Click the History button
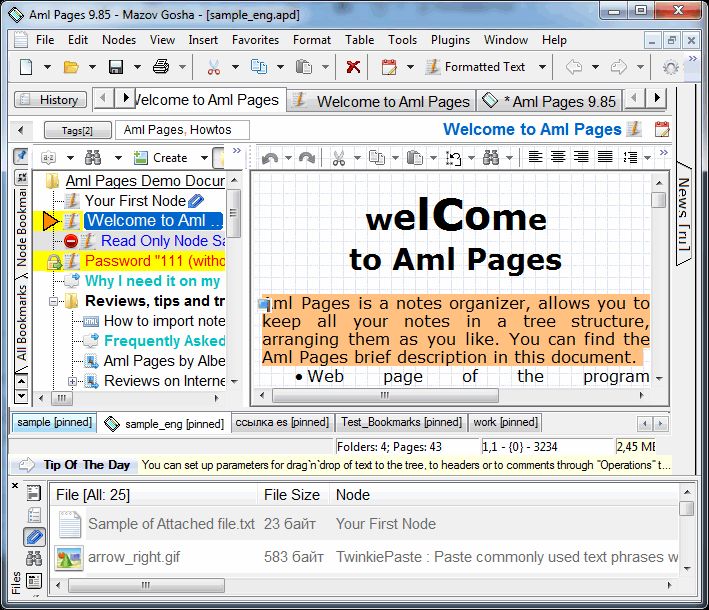This screenshot has width=709, height=610. pos(50,99)
